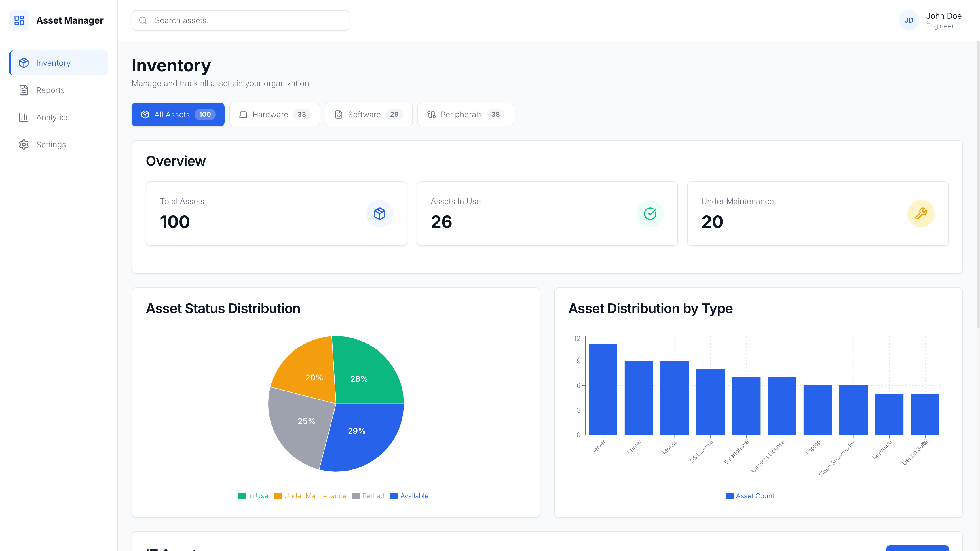The height and width of the screenshot is (551, 980).
Task: Toggle the Retired legend item
Action: [x=368, y=496]
